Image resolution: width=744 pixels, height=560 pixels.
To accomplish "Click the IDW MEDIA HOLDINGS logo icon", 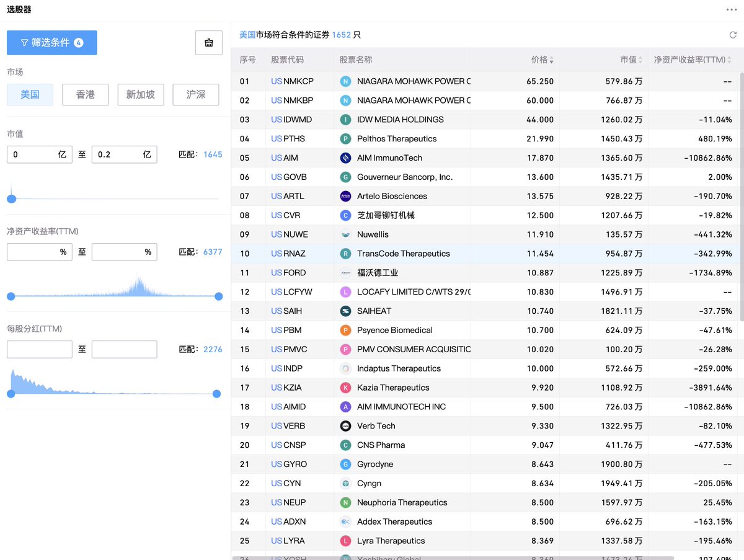I will tap(346, 120).
